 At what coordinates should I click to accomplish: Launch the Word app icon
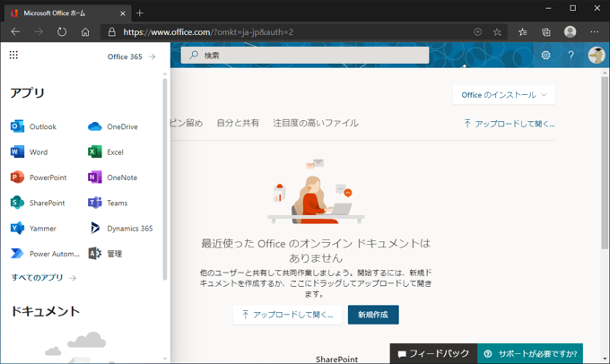click(x=17, y=152)
